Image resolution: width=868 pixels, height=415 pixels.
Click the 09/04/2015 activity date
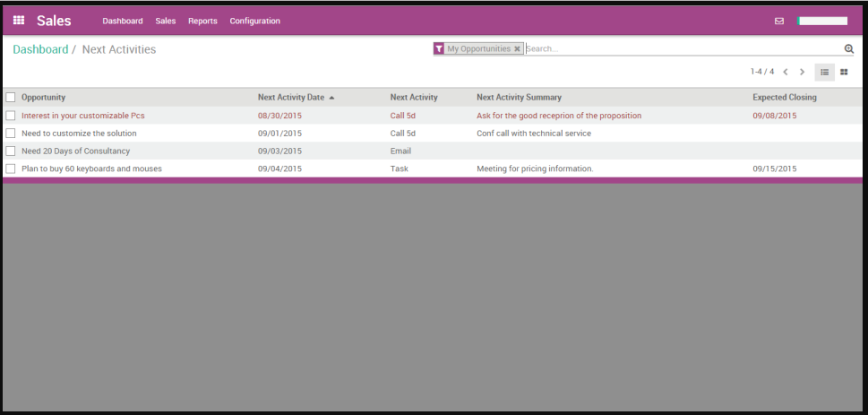[279, 169]
